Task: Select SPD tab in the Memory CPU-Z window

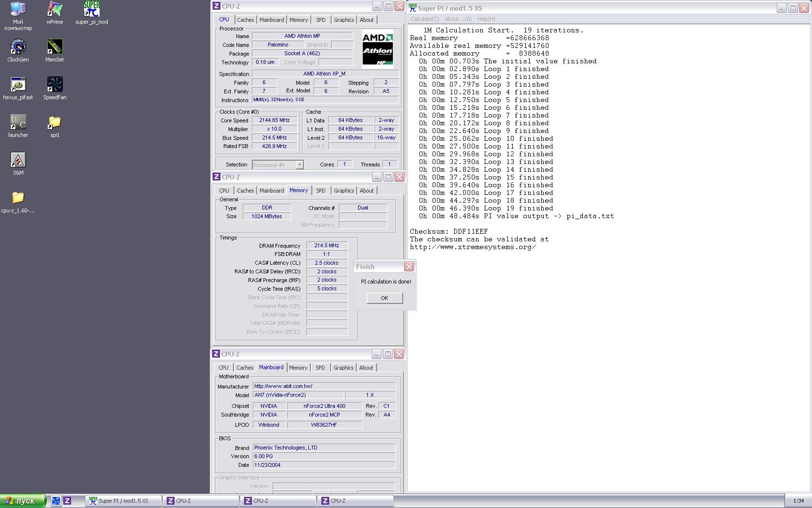Action: pos(321,191)
